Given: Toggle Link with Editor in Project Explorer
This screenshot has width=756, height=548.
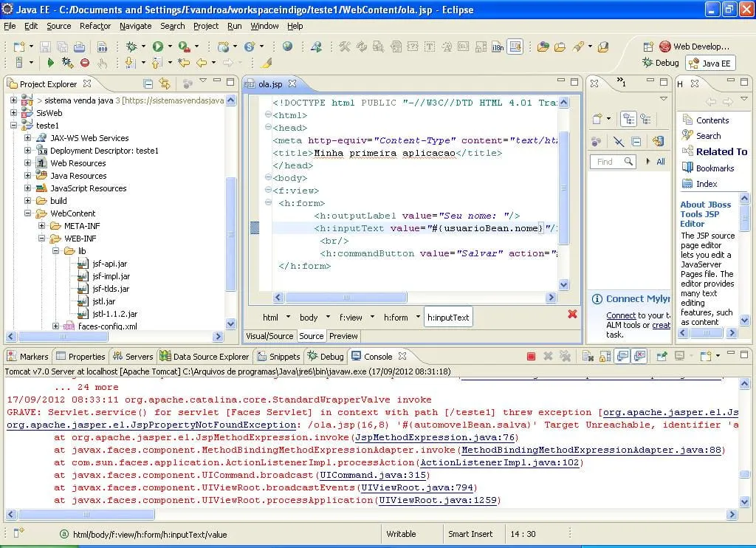Looking at the screenshot, I should pyautogui.click(x=165, y=84).
